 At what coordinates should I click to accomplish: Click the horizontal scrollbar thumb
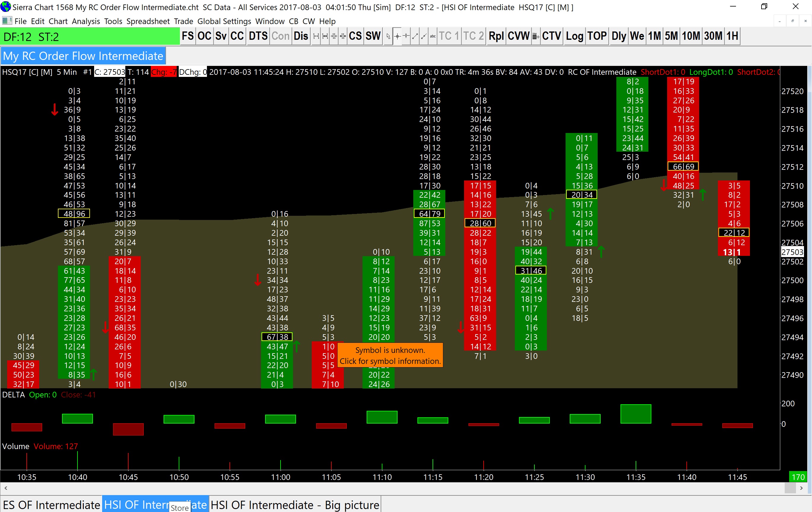[x=790, y=488]
